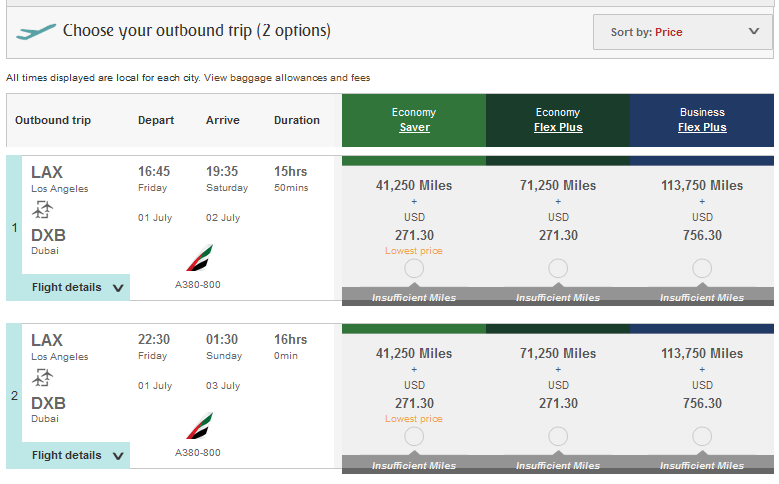The height and width of the screenshot is (484, 779).
Task: Click Insufficient Miles bar under flight 2 Business
Action: (702, 465)
